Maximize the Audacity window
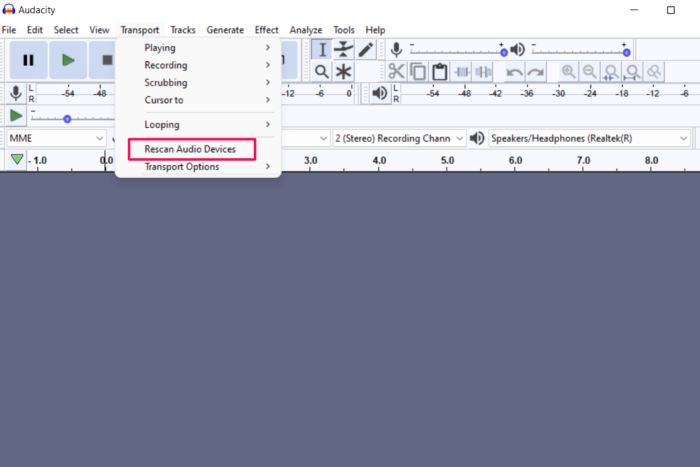700x467 pixels. click(671, 10)
